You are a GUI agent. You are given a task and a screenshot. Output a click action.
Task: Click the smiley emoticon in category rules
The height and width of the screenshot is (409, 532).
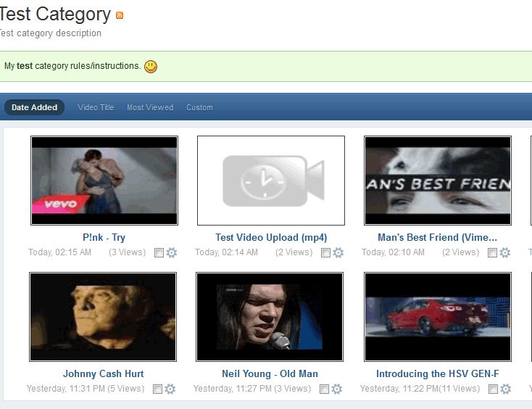pyautogui.click(x=150, y=67)
